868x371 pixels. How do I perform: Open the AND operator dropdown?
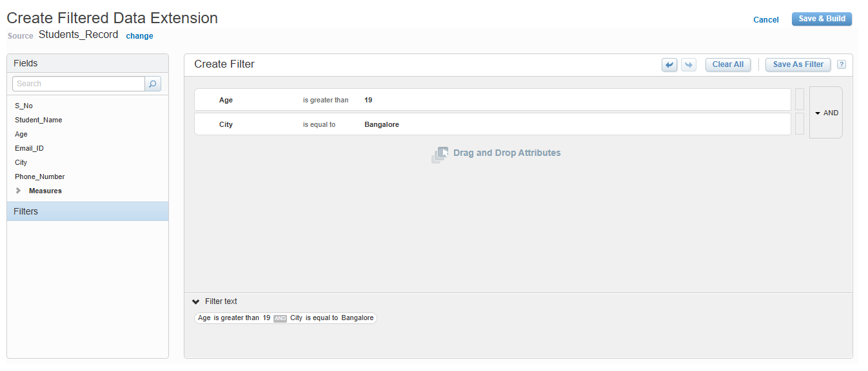coord(825,113)
